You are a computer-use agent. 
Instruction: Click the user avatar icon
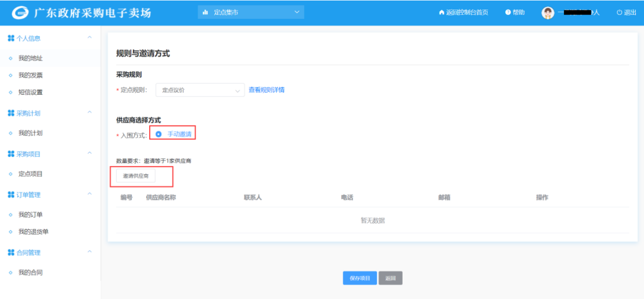point(547,13)
